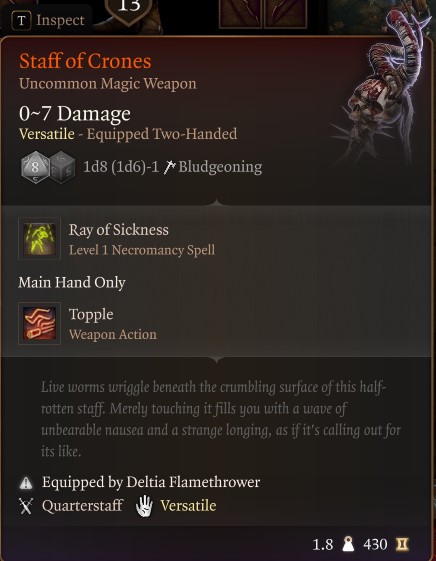Click the d8 damage die icon
Viewport: 436px width, 561px height.
point(35,167)
